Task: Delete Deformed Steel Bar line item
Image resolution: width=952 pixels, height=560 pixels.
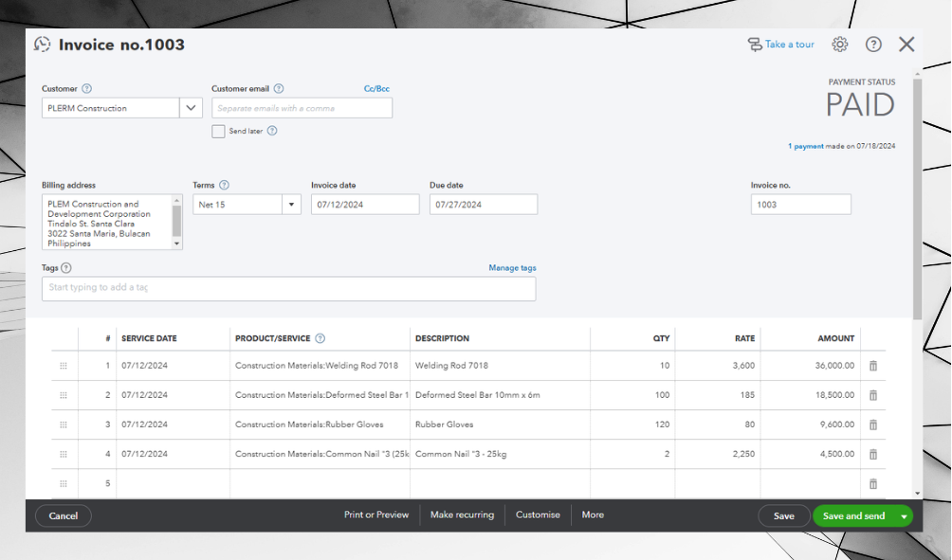Action: pos(873,395)
